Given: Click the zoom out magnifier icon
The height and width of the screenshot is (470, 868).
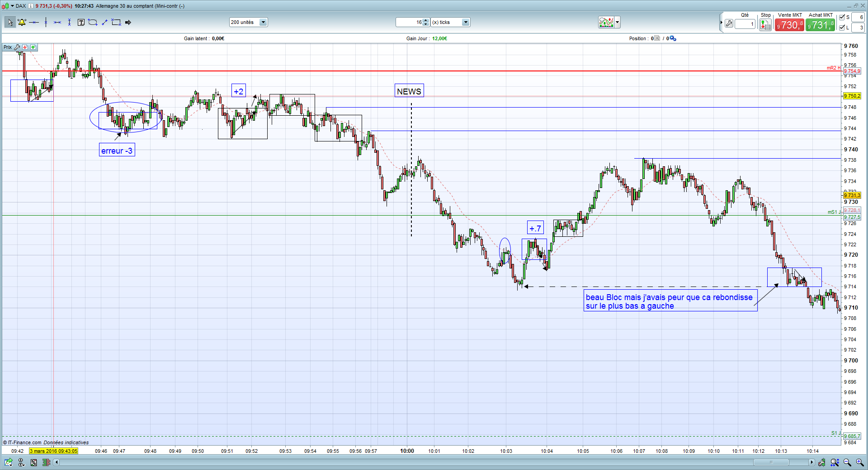Looking at the screenshot, I should pos(847,462).
